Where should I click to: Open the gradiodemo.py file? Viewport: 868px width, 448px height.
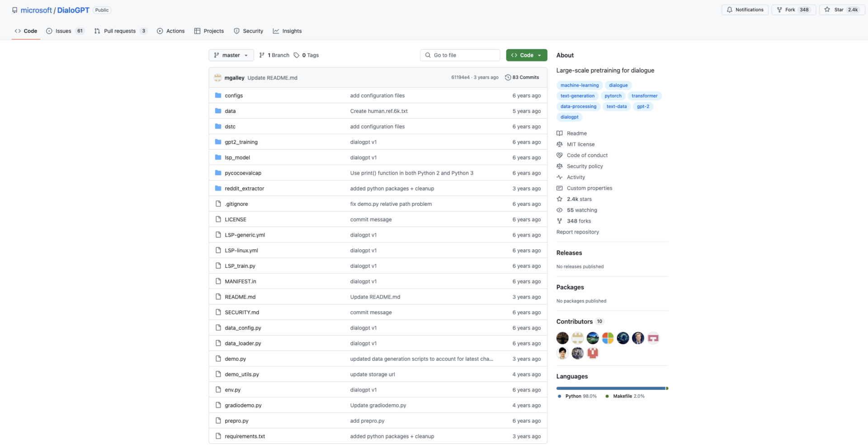click(243, 405)
